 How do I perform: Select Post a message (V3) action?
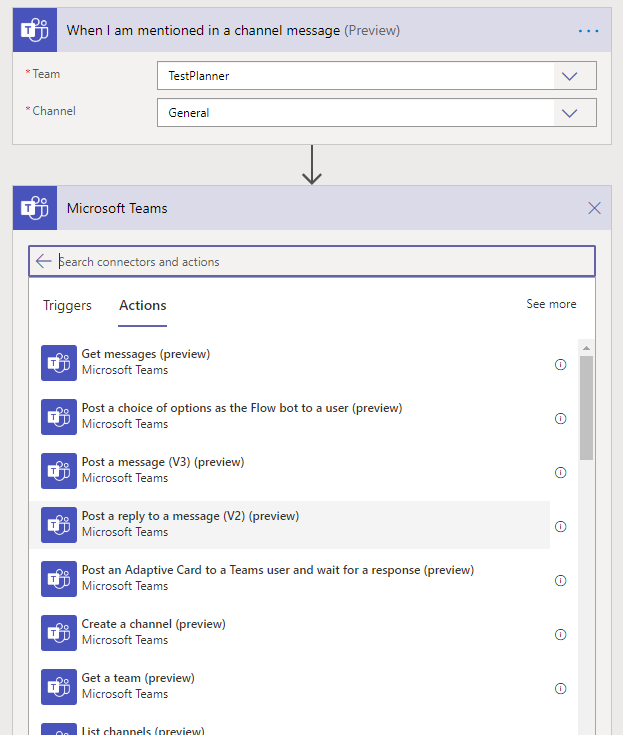point(290,470)
